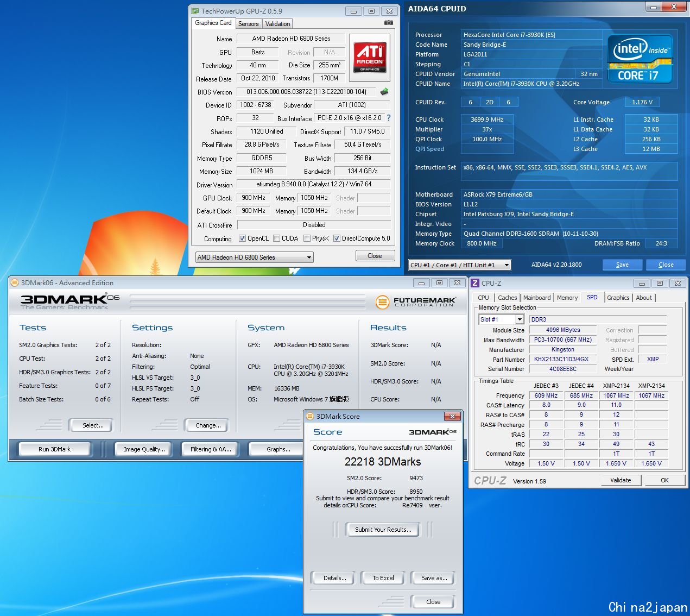Minimize the CPU-Z window
The image size is (690, 616).
coord(642,283)
